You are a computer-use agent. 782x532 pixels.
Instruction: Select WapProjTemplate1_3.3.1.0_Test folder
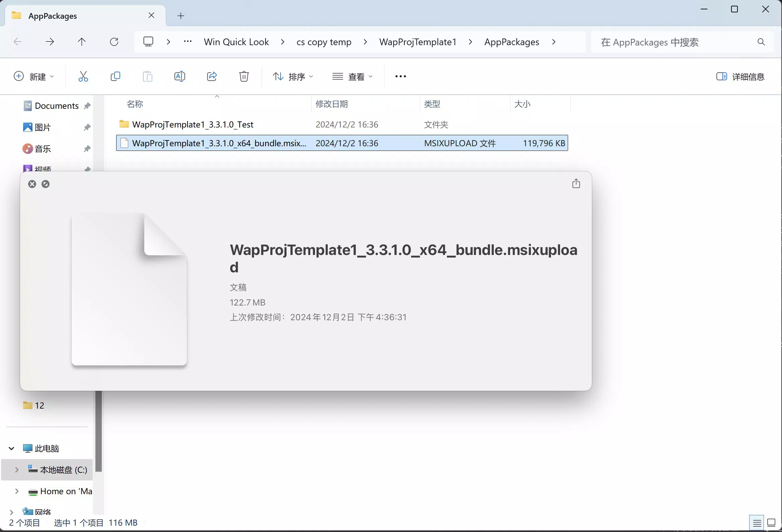(192, 124)
